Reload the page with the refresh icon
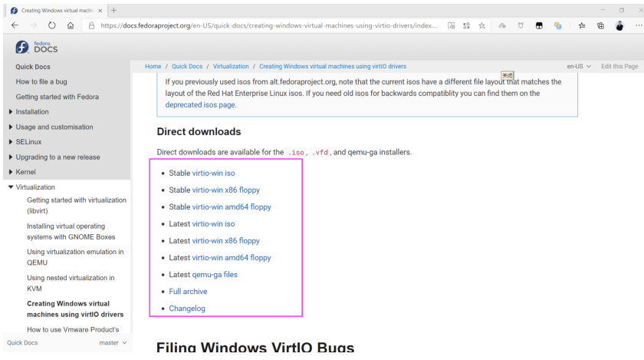Image resolution: width=644 pixels, height=360 pixels. (52, 25)
